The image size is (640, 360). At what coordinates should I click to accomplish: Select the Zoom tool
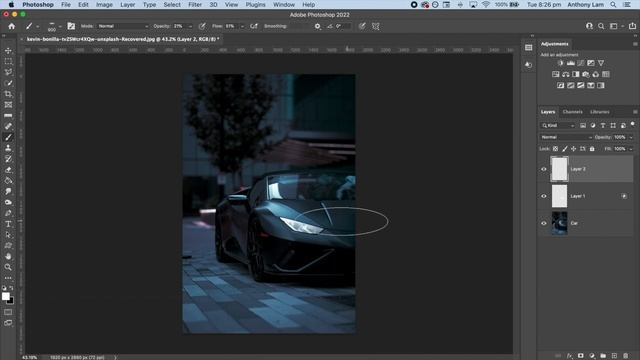8,267
